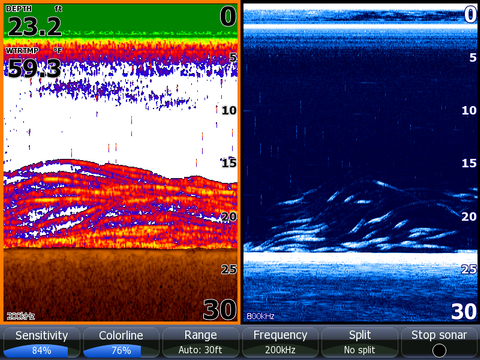Click the 30 depth scale mark in left panel
The image size is (480, 360).
220,310
